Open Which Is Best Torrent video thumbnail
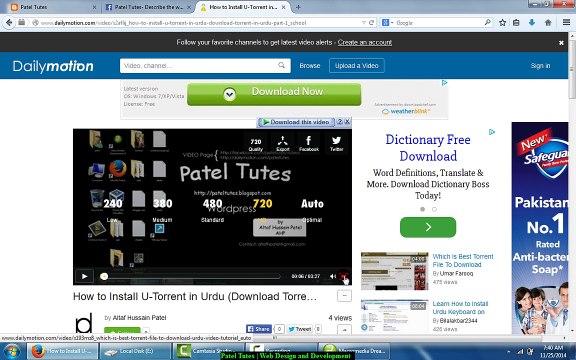 point(395,271)
